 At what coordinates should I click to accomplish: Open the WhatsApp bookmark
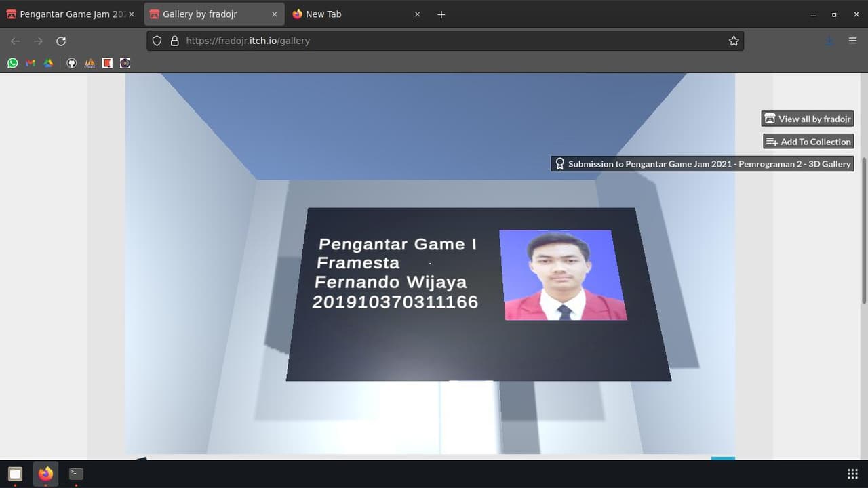pyautogui.click(x=12, y=63)
